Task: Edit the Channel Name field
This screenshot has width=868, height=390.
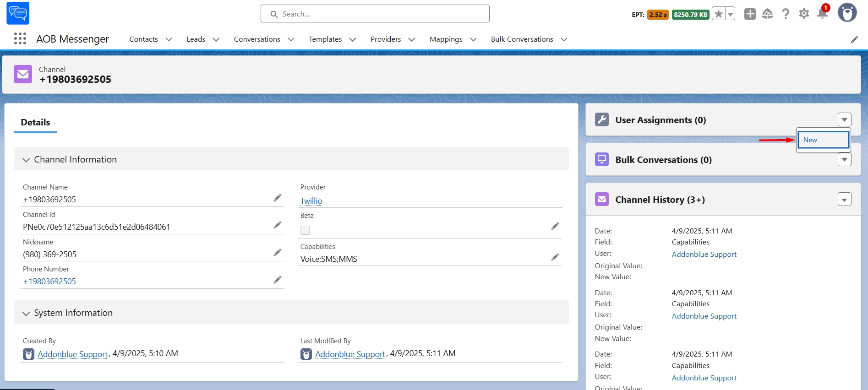Action: (x=278, y=198)
